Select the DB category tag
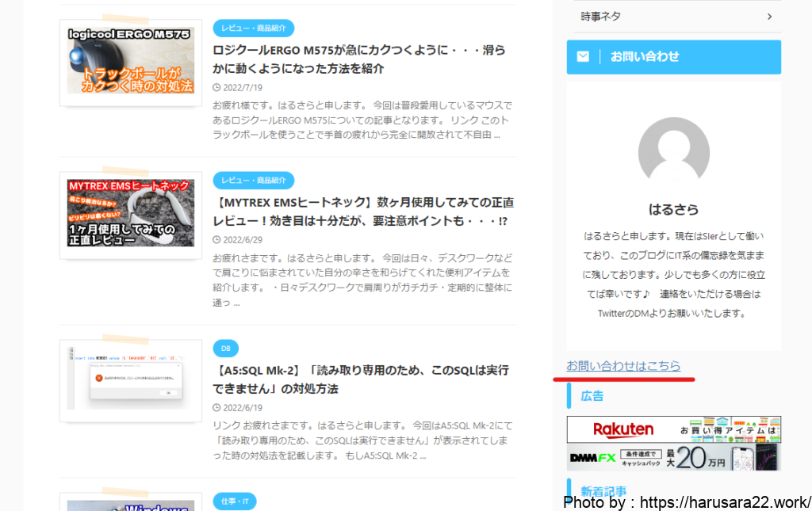Image resolution: width=812 pixels, height=511 pixels. 225,349
